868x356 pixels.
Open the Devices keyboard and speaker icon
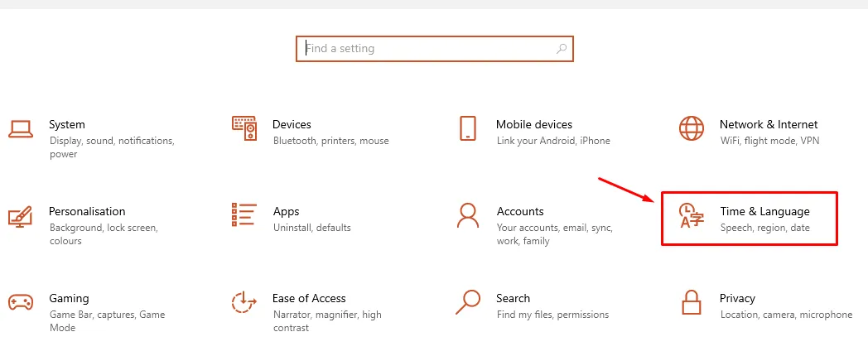point(244,128)
